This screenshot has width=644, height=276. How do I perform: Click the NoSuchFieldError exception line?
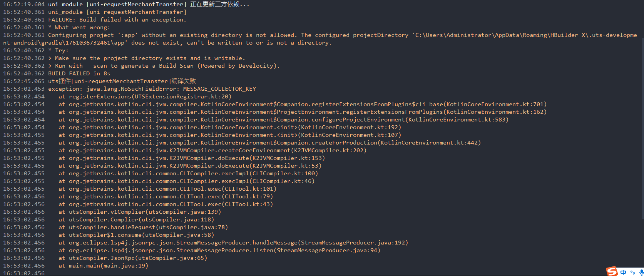coord(152,89)
